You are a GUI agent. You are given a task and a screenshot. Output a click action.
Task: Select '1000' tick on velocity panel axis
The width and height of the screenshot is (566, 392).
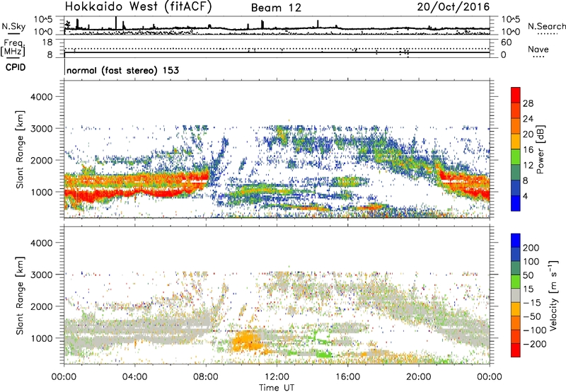point(41,338)
